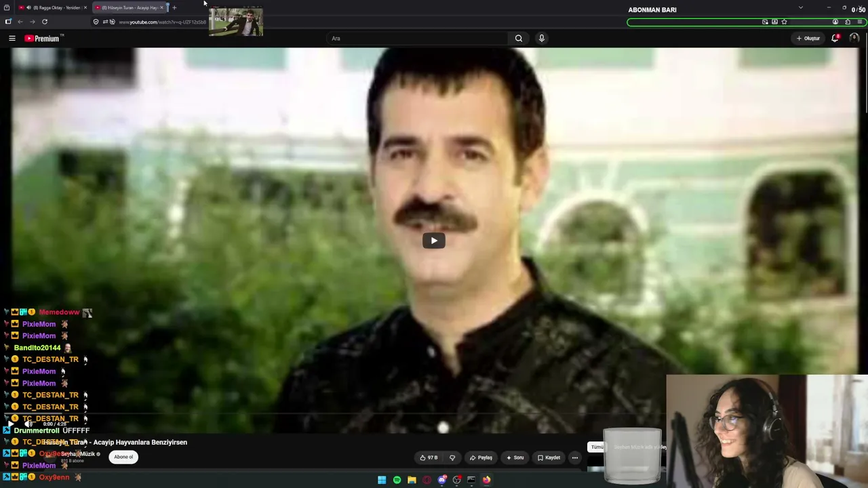Click the Memedoww chat username
Viewport: 868px width, 488px height.
[x=59, y=312]
